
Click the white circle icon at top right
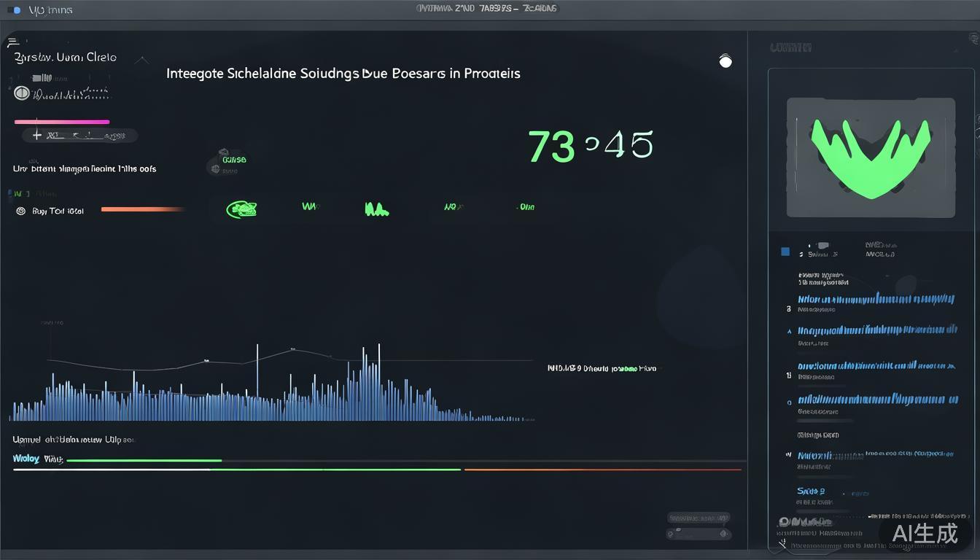pos(725,61)
